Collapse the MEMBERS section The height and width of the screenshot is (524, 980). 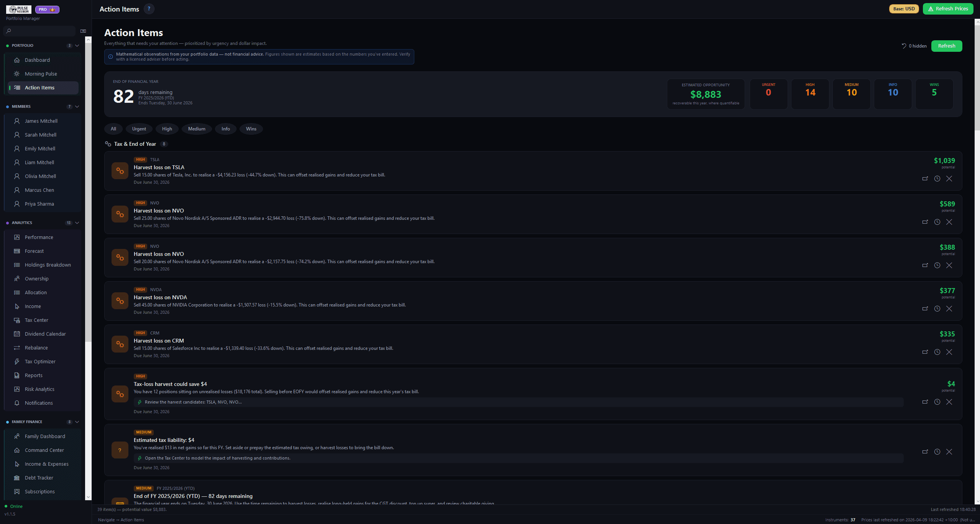point(77,106)
